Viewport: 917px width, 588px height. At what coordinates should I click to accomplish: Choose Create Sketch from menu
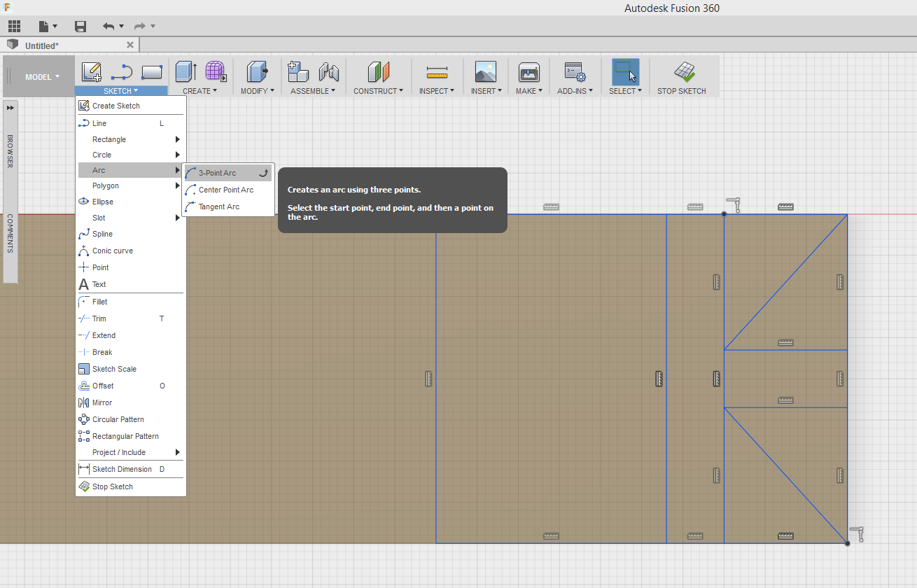[x=131, y=106]
